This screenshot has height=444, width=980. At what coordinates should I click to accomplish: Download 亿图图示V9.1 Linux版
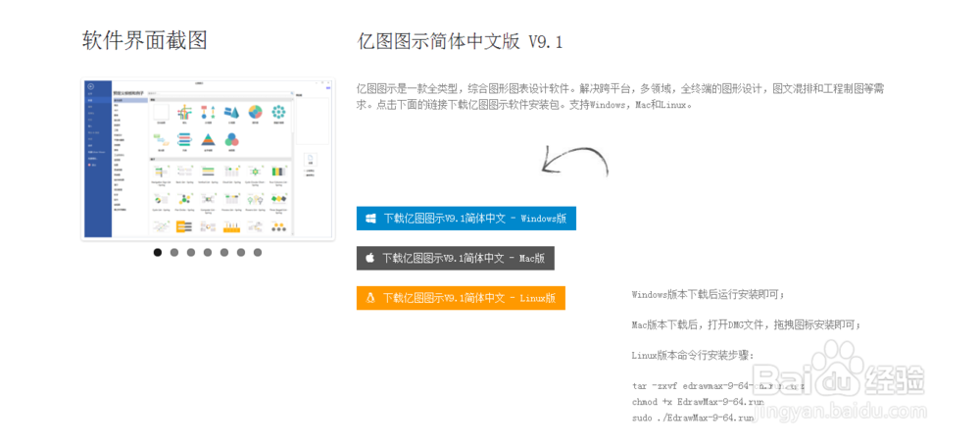[x=461, y=298]
